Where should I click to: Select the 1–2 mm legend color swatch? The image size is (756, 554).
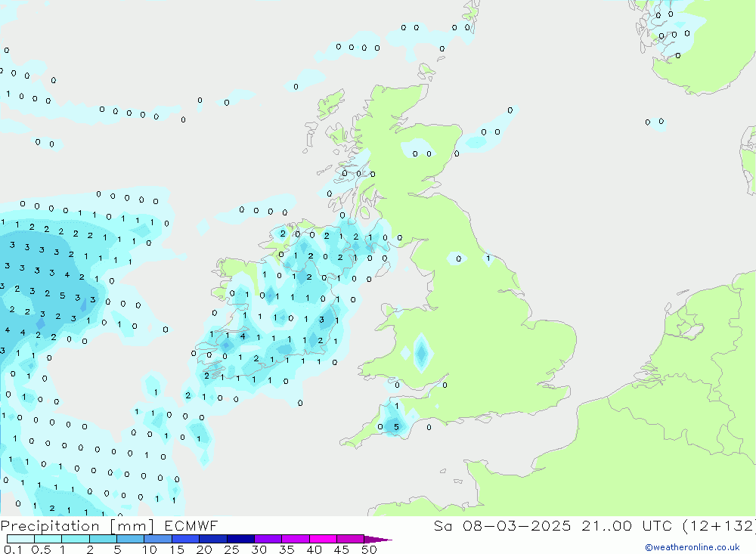[75, 539]
